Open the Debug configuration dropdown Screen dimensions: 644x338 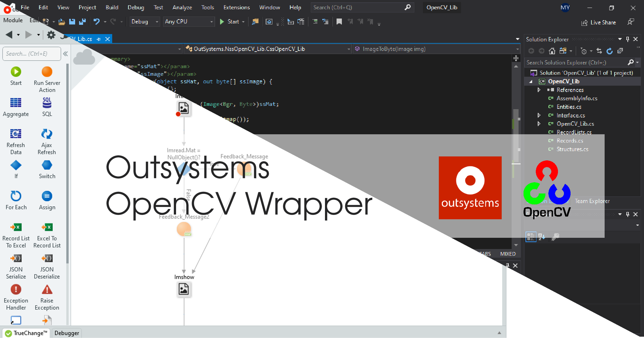coord(145,21)
